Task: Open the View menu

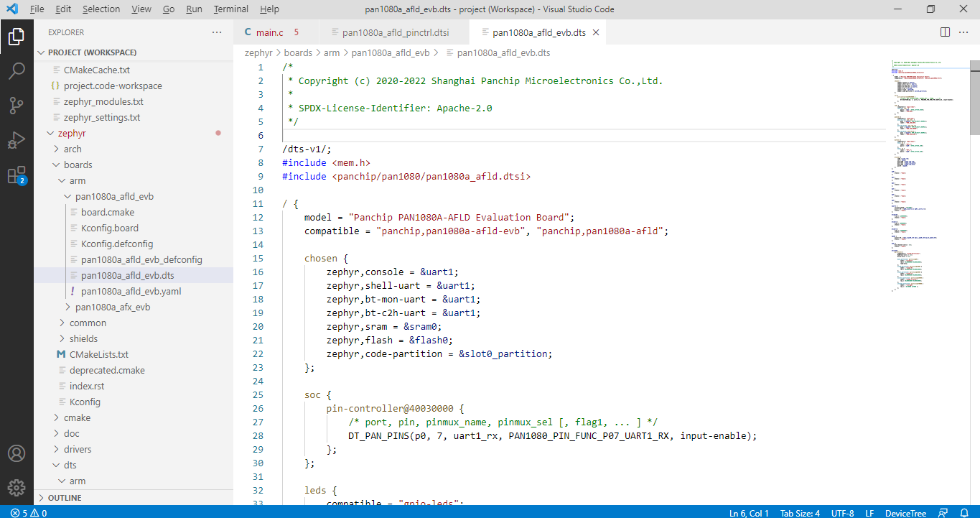Action: [141, 9]
